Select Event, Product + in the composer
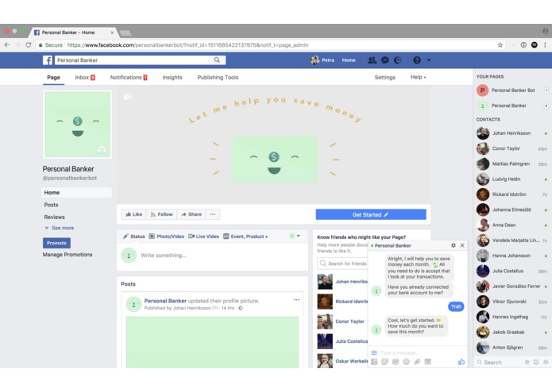 (245, 236)
